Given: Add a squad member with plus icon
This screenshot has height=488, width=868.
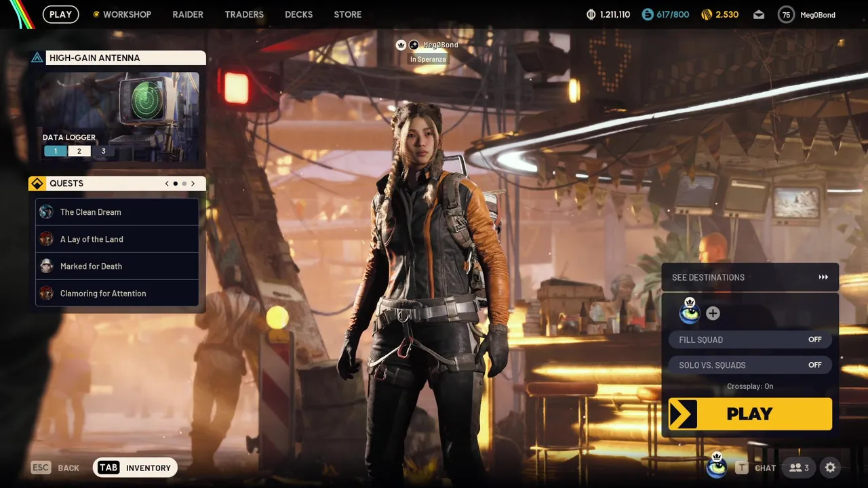Looking at the screenshot, I should click(x=713, y=313).
